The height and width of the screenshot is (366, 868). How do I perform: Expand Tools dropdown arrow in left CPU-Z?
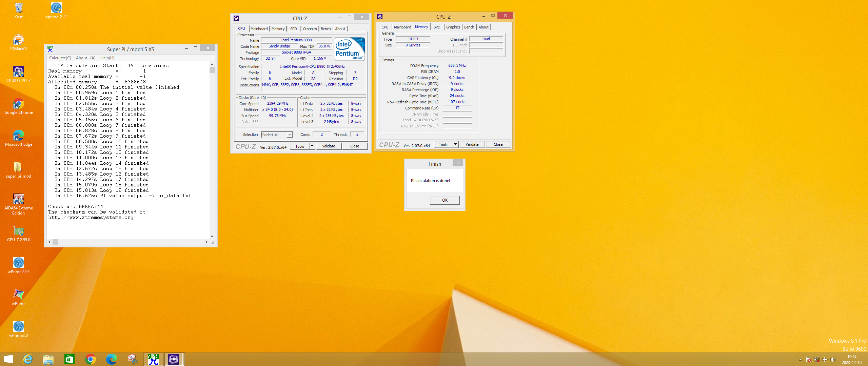(312, 146)
